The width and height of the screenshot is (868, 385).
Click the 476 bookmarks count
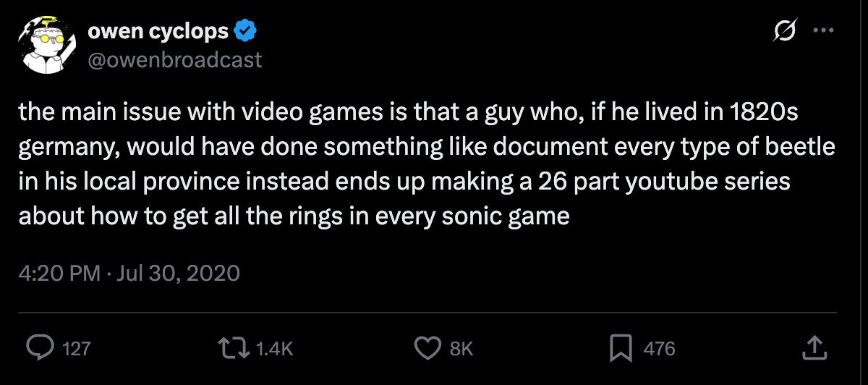(659, 349)
